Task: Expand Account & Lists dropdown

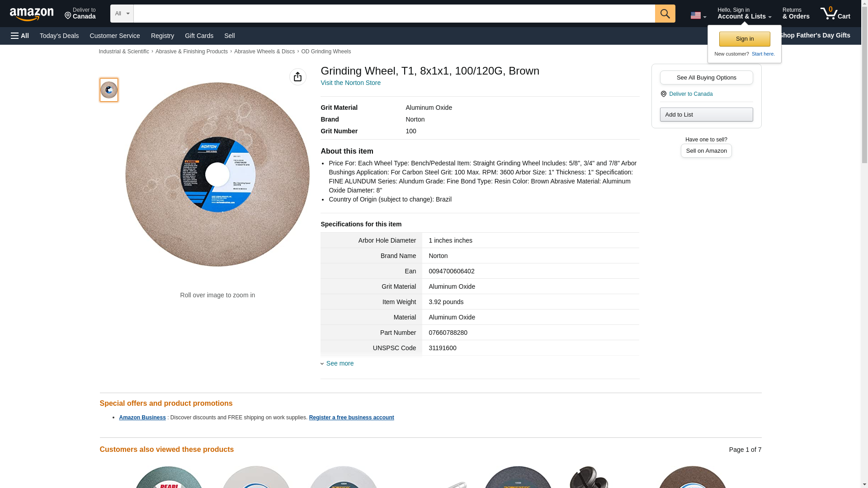Action: coord(744,14)
